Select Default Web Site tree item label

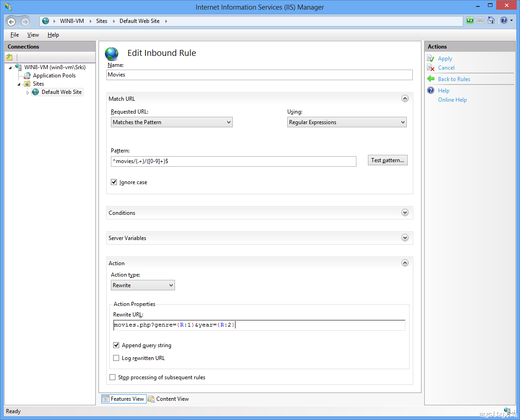pos(61,92)
